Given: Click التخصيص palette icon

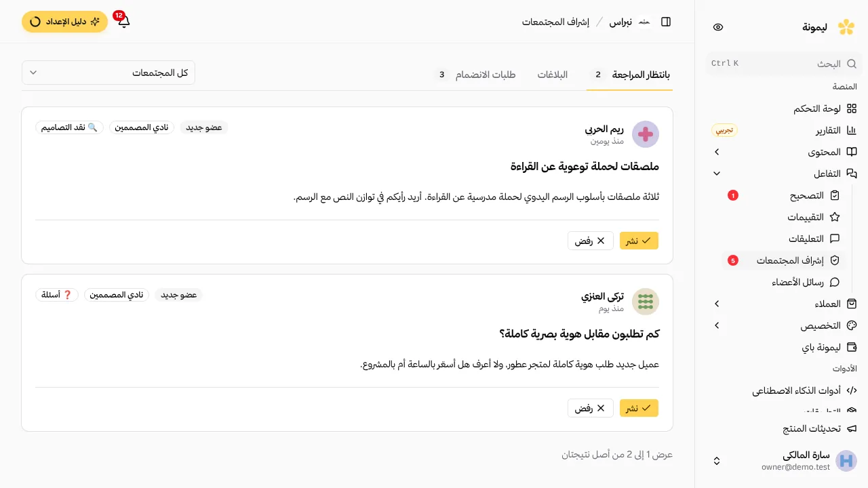Looking at the screenshot, I should pyautogui.click(x=852, y=325).
